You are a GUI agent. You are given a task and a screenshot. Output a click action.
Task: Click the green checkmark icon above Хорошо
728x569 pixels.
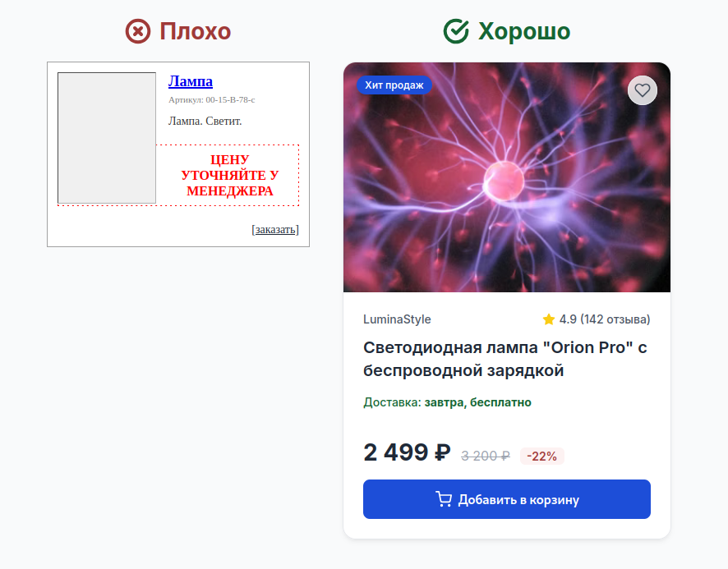point(455,30)
